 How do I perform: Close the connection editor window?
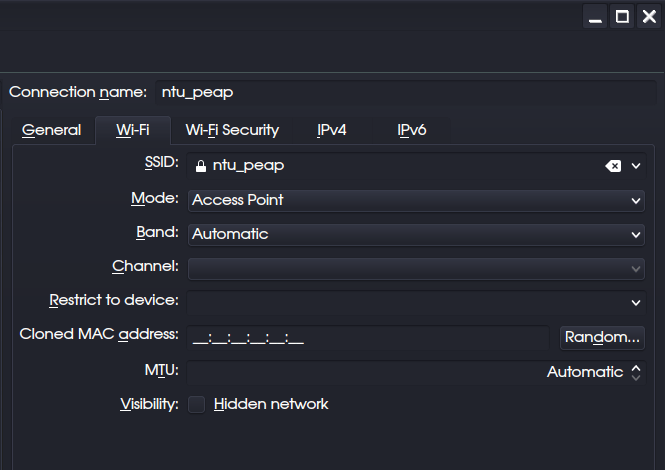[x=648, y=17]
